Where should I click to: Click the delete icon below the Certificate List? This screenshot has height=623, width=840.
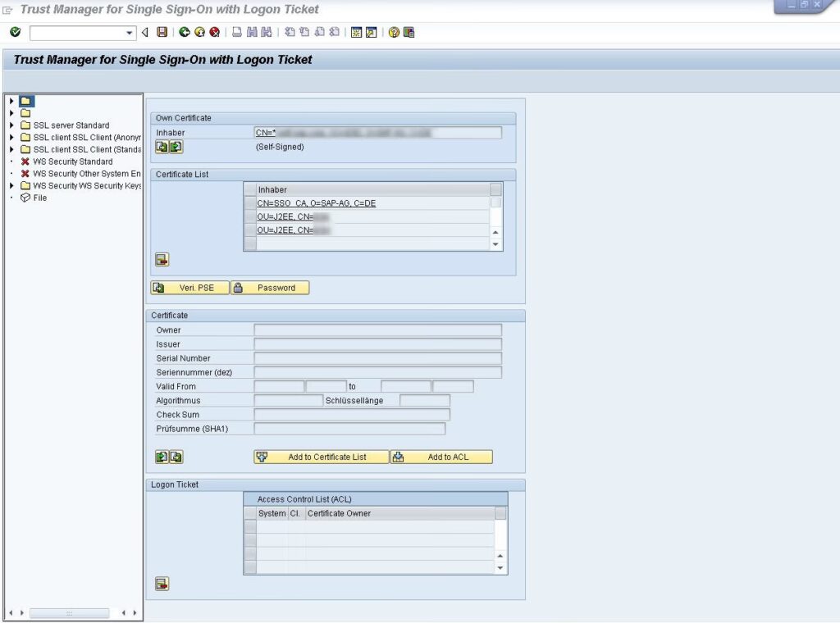click(x=162, y=259)
